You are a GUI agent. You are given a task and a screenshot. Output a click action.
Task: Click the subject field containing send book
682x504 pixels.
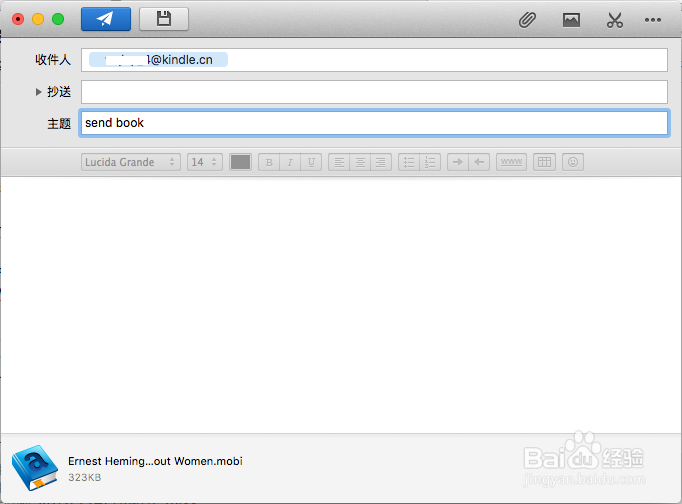click(374, 123)
